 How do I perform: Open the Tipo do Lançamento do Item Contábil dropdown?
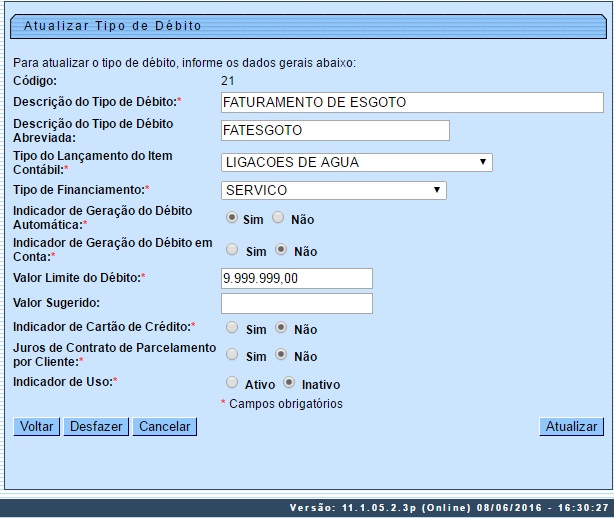(356, 162)
